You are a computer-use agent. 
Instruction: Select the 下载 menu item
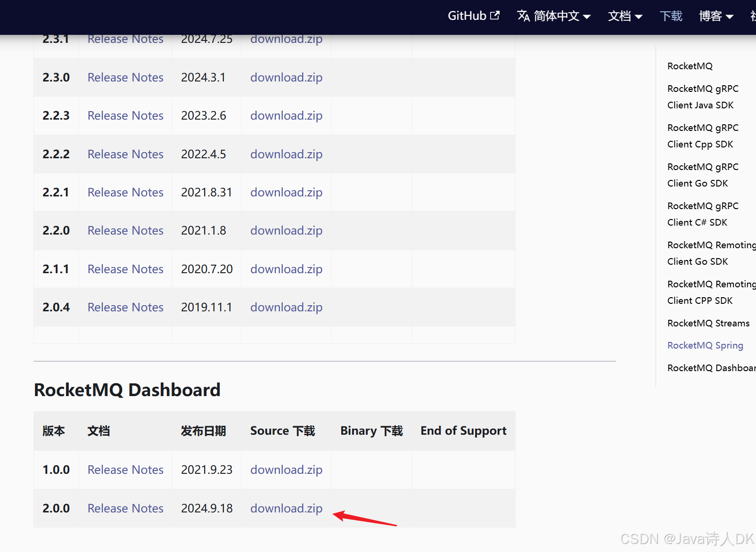click(x=671, y=16)
